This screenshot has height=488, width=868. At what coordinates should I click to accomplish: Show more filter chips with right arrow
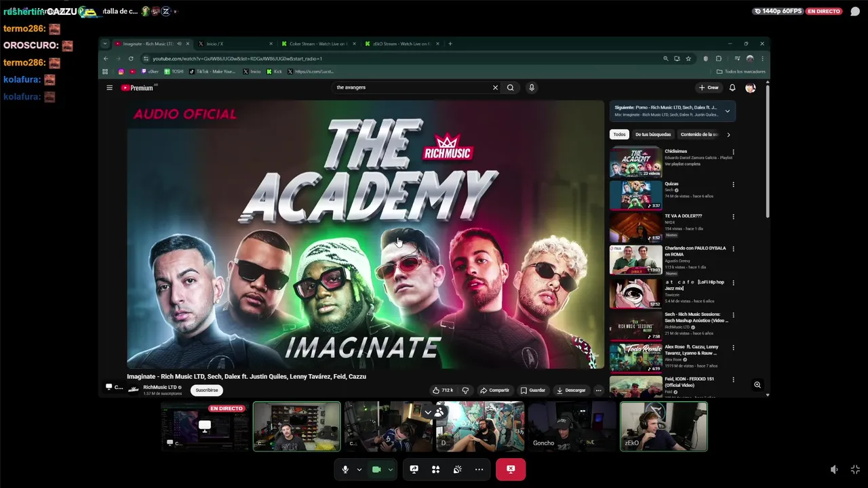tap(728, 134)
